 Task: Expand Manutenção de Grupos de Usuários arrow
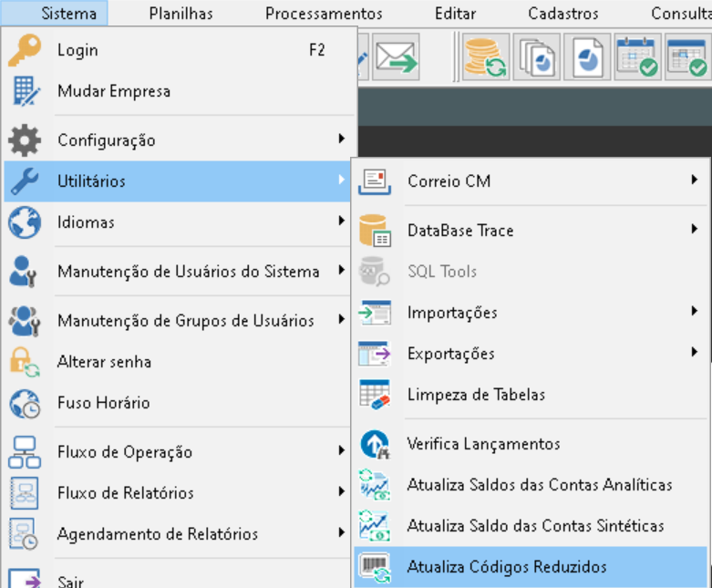click(342, 319)
